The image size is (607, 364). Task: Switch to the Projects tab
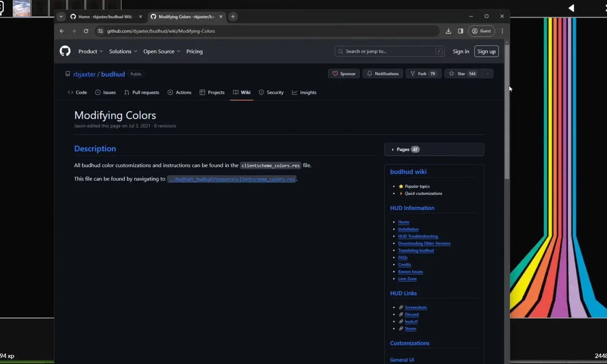pyautogui.click(x=212, y=92)
